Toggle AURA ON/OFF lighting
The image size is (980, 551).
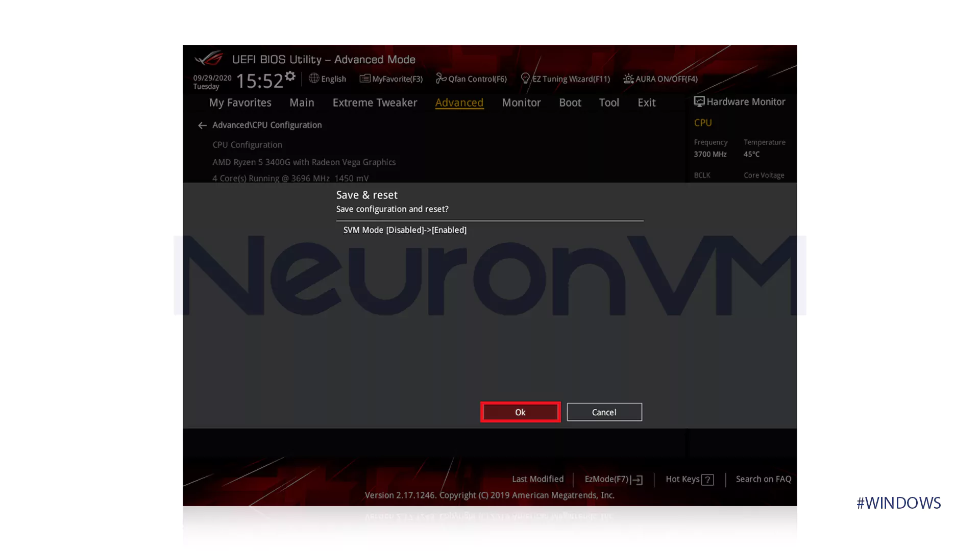pos(659,78)
